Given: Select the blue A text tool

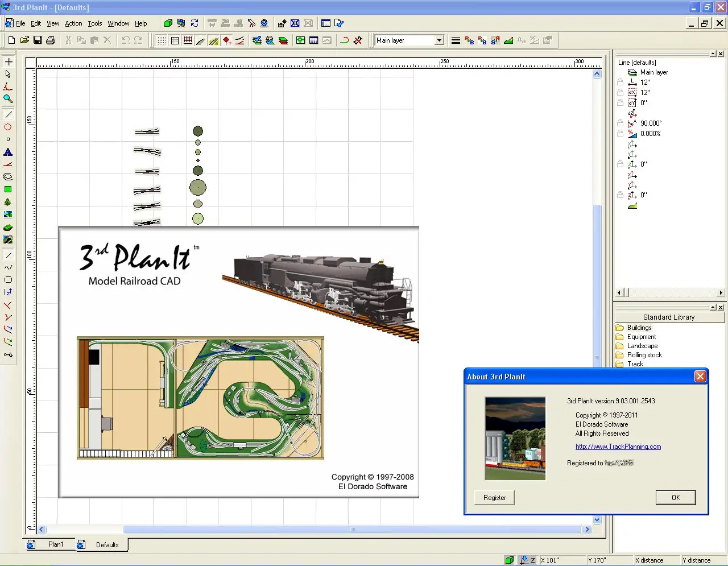Looking at the screenshot, I should click(x=8, y=152).
